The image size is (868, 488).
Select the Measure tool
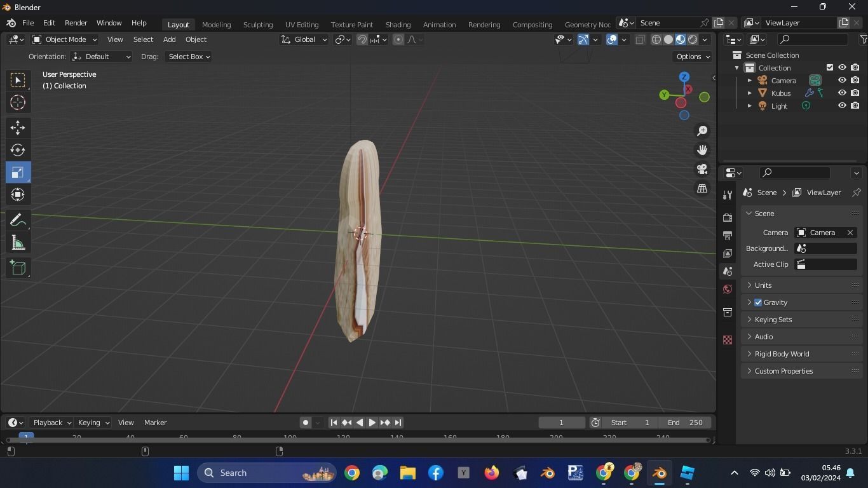18,243
